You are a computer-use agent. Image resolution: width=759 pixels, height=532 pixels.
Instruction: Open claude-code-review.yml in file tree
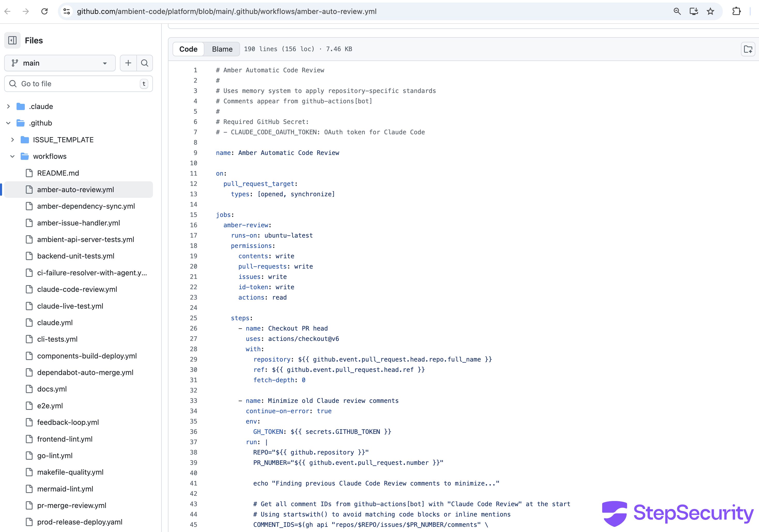(77, 290)
